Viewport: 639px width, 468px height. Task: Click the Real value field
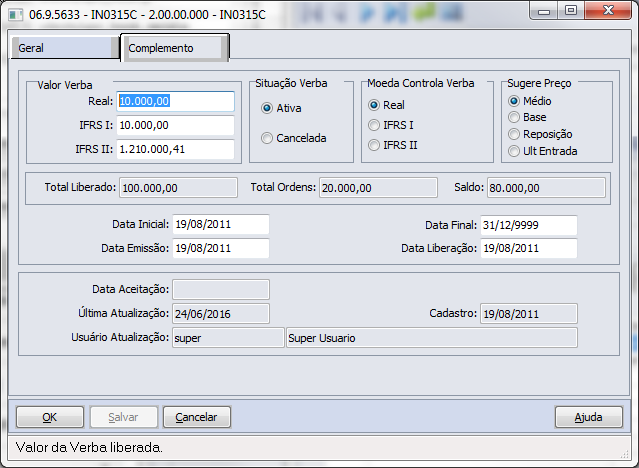click(x=176, y=102)
